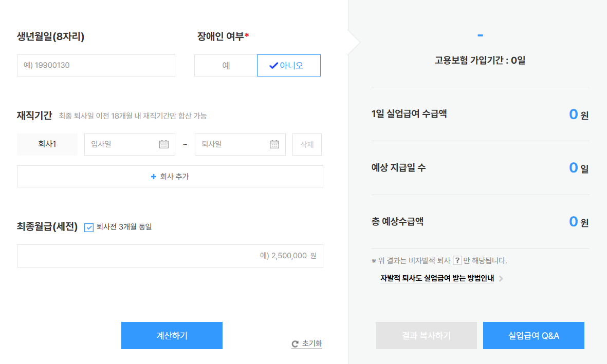Click the 최종월급 salary input field
Image resolution: width=607 pixels, height=364 pixels.
tap(170, 256)
